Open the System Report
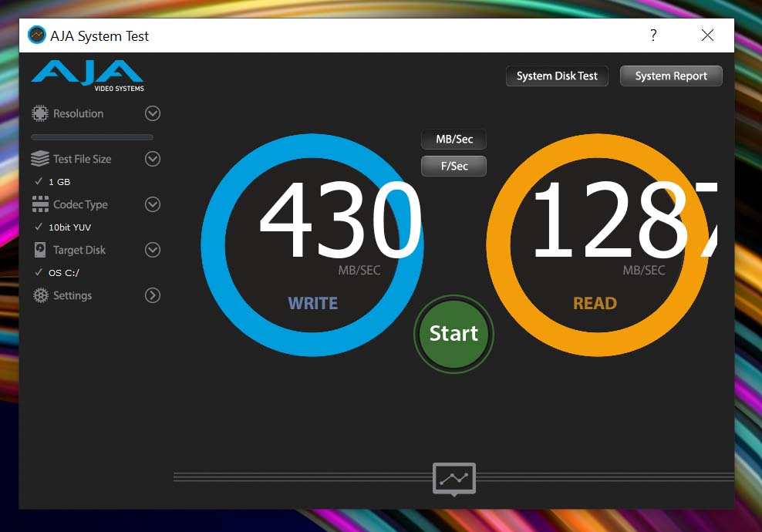This screenshot has height=532, width=762. click(671, 76)
